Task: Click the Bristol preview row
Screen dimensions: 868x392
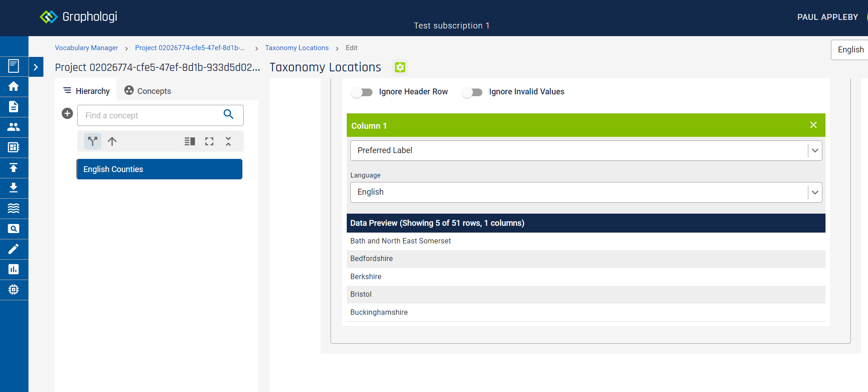Action: point(586,294)
